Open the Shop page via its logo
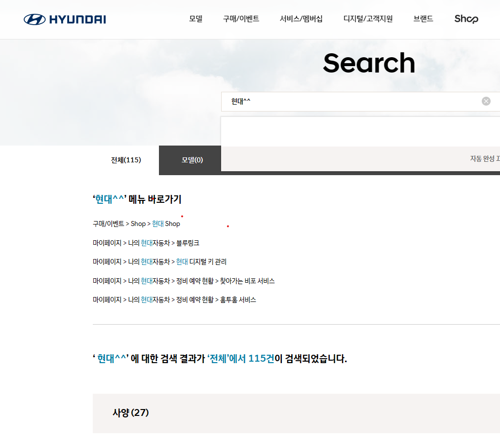 pyautogui.click(x=465, y=19)
